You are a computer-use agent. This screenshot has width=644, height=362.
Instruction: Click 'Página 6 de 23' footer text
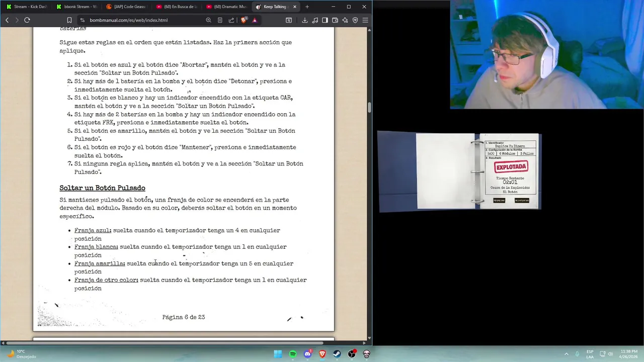[x=184, y=317]
